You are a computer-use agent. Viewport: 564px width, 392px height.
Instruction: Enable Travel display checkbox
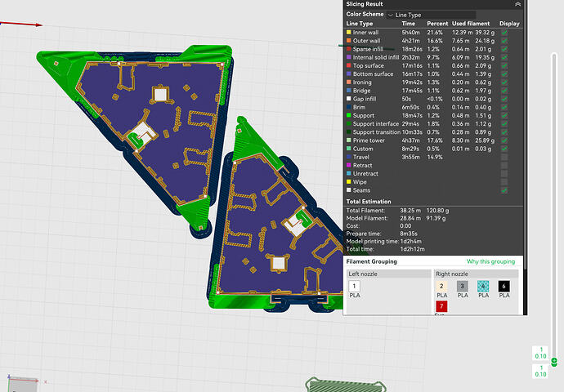point(504,157)
